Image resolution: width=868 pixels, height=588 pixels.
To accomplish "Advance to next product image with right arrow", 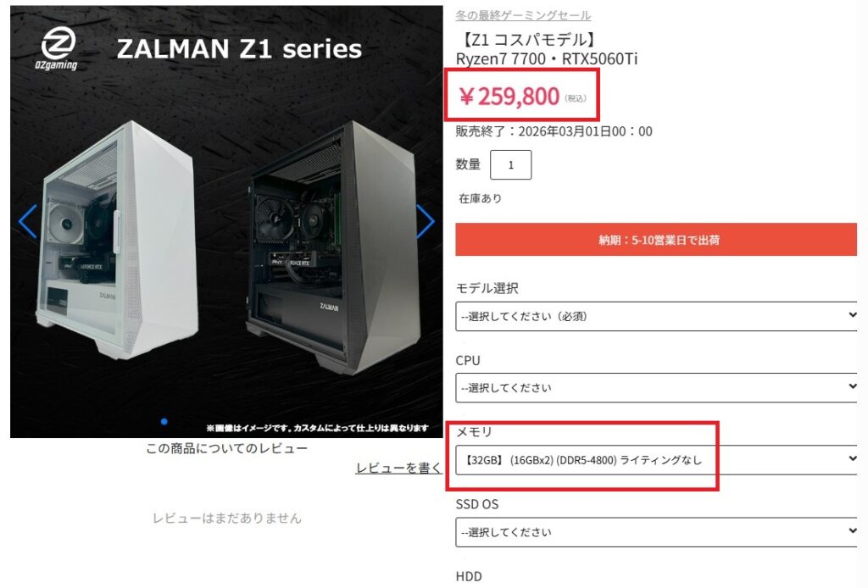I will pyautogui.click(x=426, y=221).
